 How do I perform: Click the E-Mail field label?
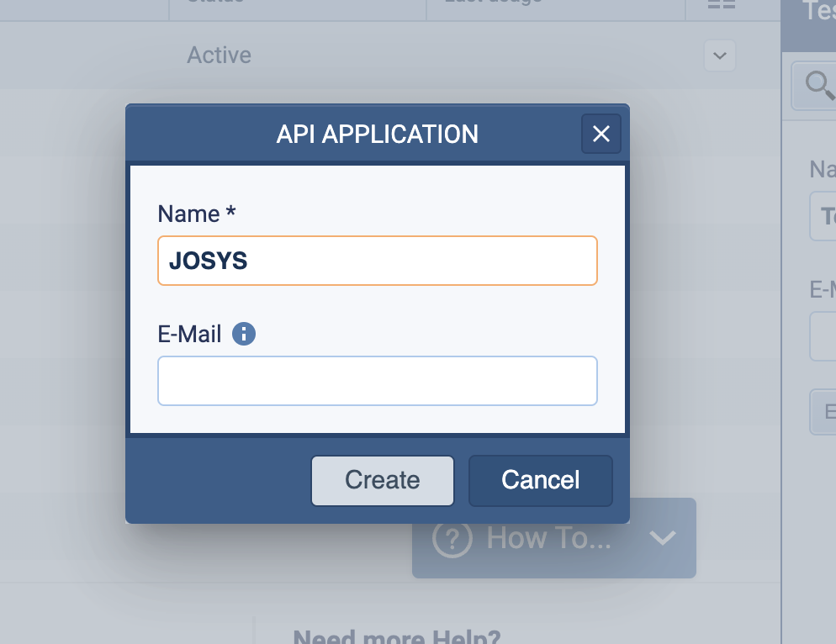coord(189,335)
